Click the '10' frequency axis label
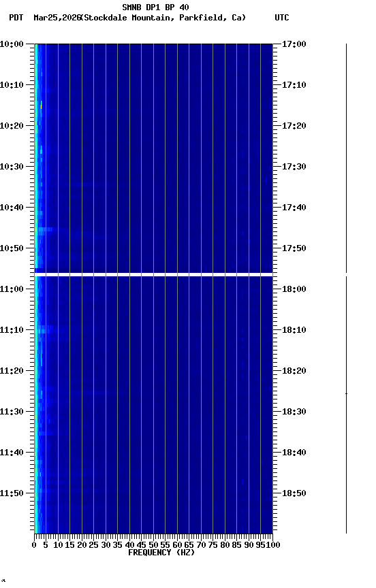The image size is (376, 588). (x=58, y=545)
